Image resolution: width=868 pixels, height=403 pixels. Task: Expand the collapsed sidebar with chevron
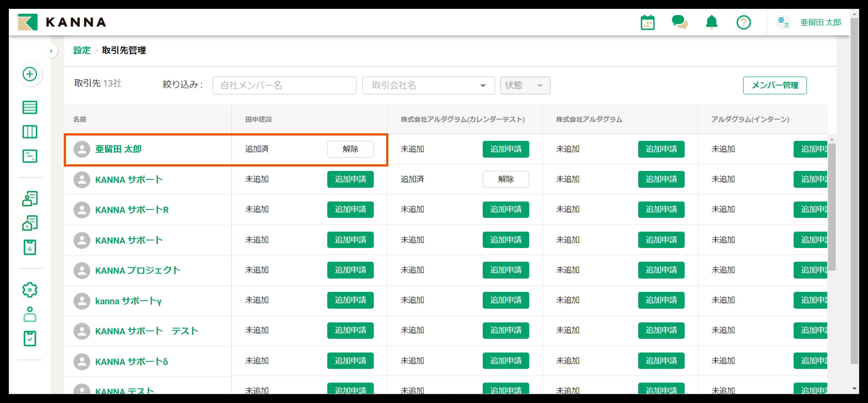pos(51,51)
